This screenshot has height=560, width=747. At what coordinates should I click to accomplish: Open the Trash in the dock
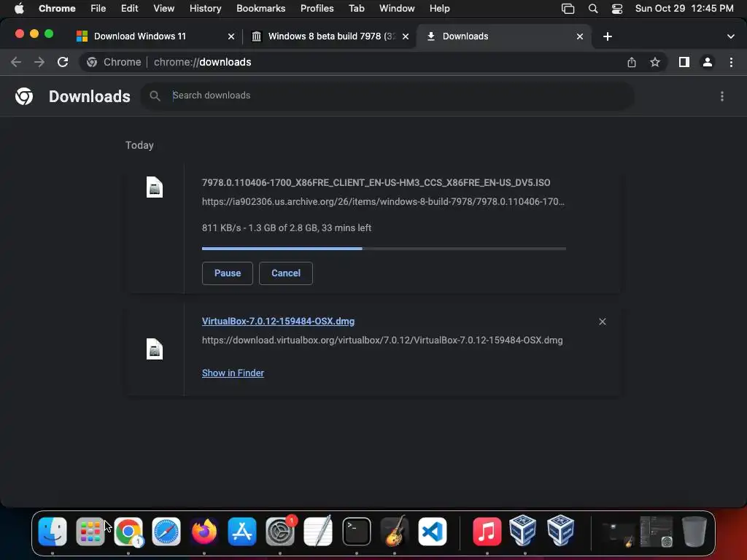tap(694, 532)
